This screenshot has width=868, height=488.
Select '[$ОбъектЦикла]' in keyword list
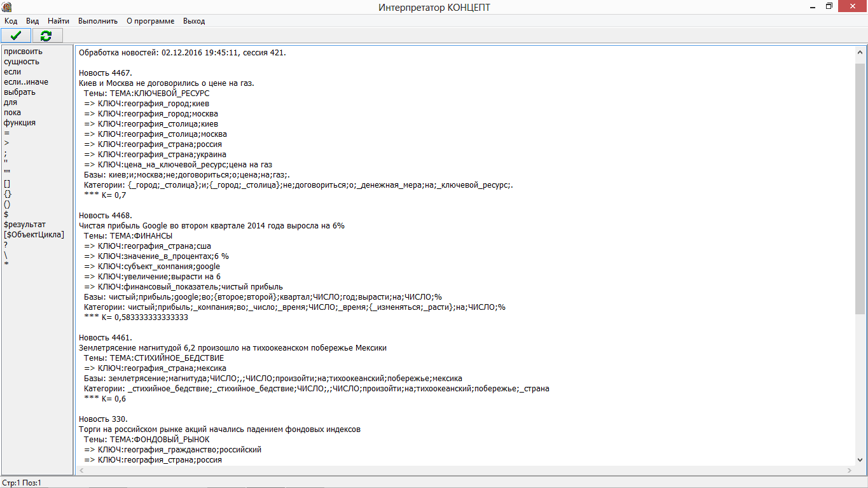(34, 235)
